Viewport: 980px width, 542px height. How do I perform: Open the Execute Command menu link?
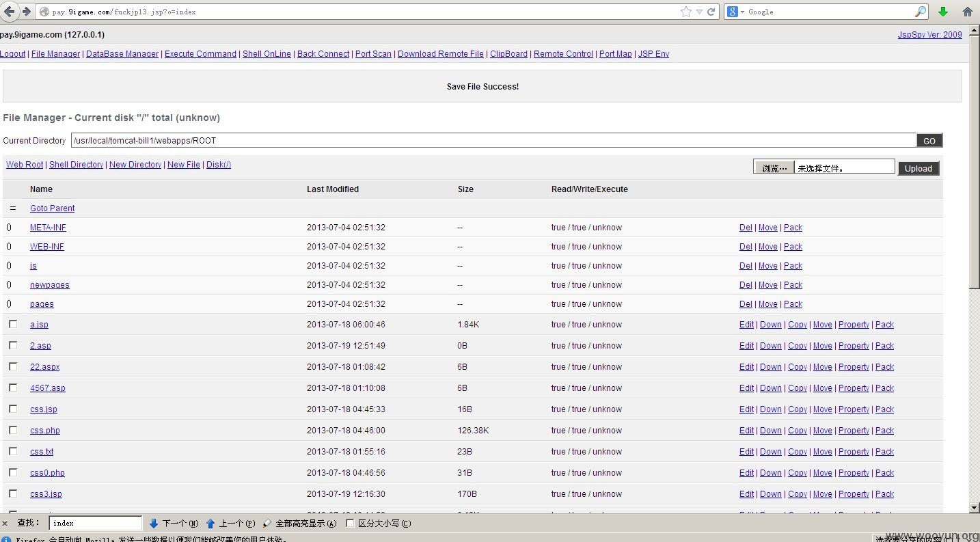tap(200, 54)
